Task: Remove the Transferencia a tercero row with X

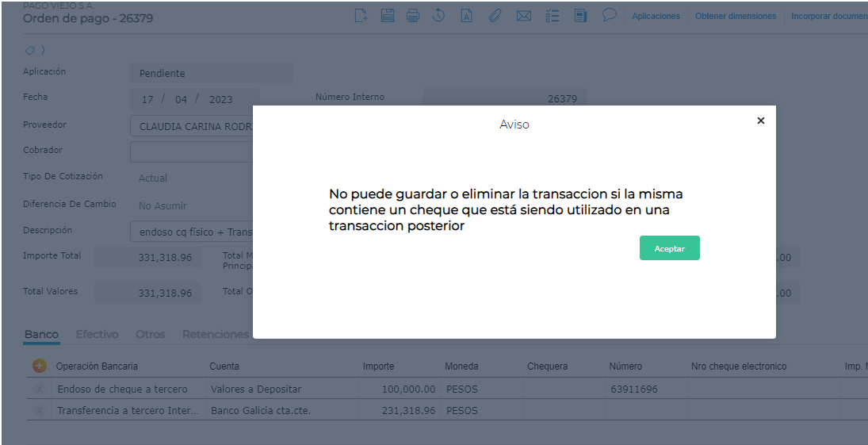Action: pyautogui.click(x=40, y=411)
